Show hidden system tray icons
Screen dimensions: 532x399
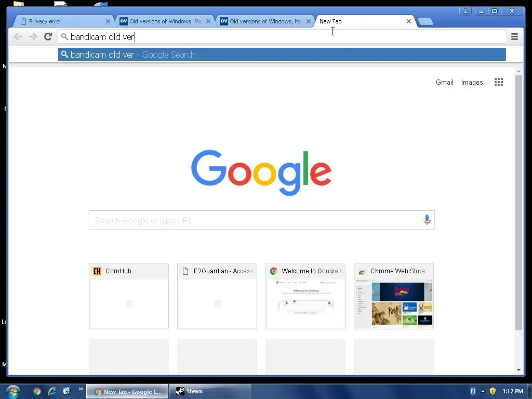(483, 392)
